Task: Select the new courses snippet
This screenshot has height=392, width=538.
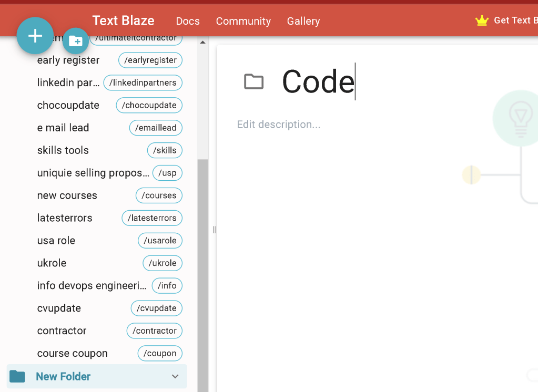Action: coord(67,195)
